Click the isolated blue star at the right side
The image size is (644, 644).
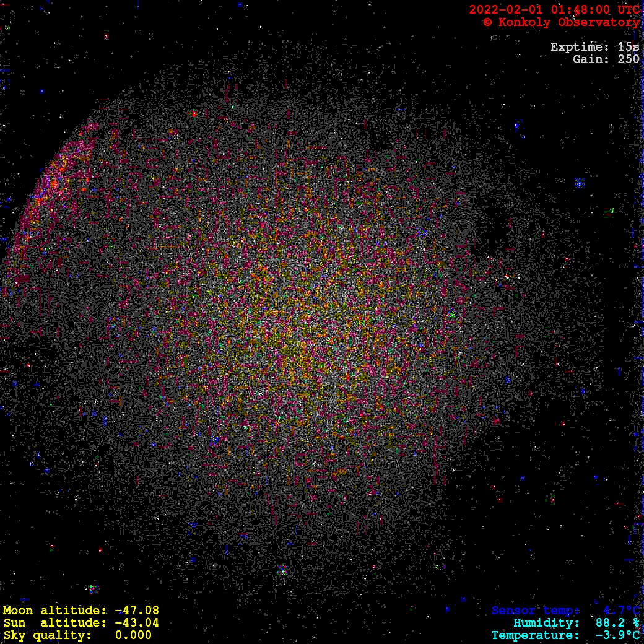coord(580,183)
